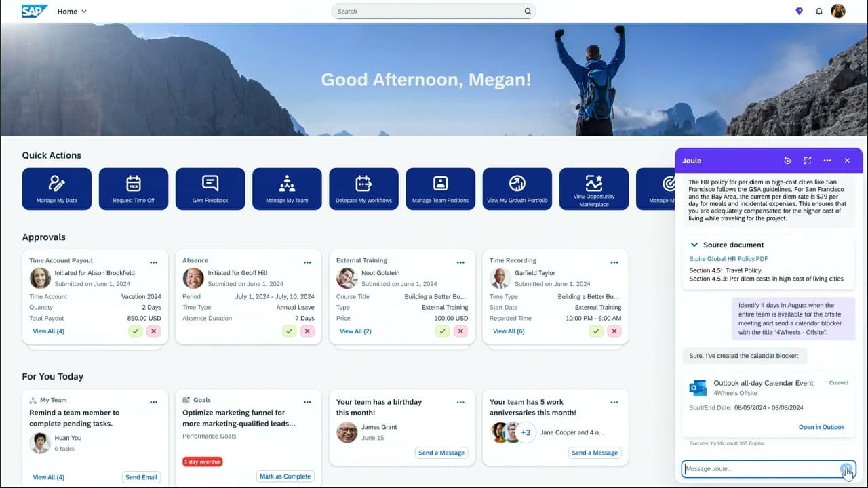Image resolution: width=868 pixels, height=488 pixels.
Task: Approve Geoff Hill's Absence request
Action: (290, 331)
